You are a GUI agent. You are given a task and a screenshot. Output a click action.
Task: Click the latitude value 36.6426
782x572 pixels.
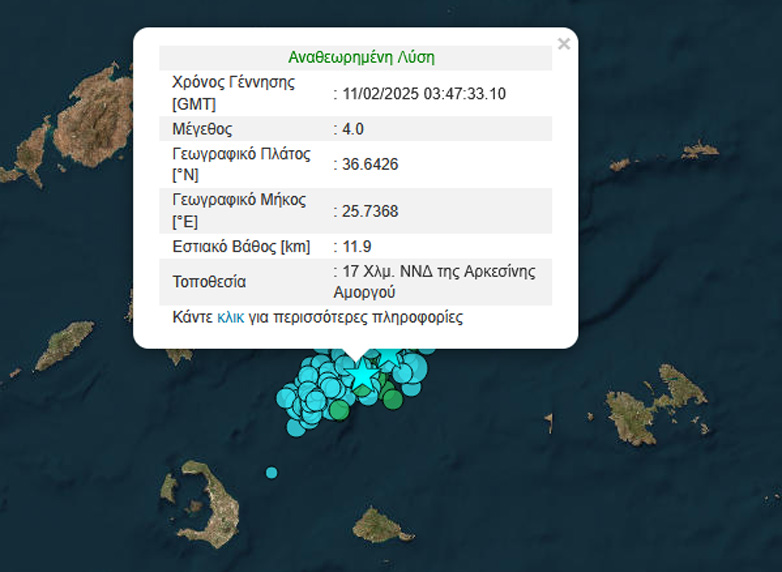click(x=370, y=164)
